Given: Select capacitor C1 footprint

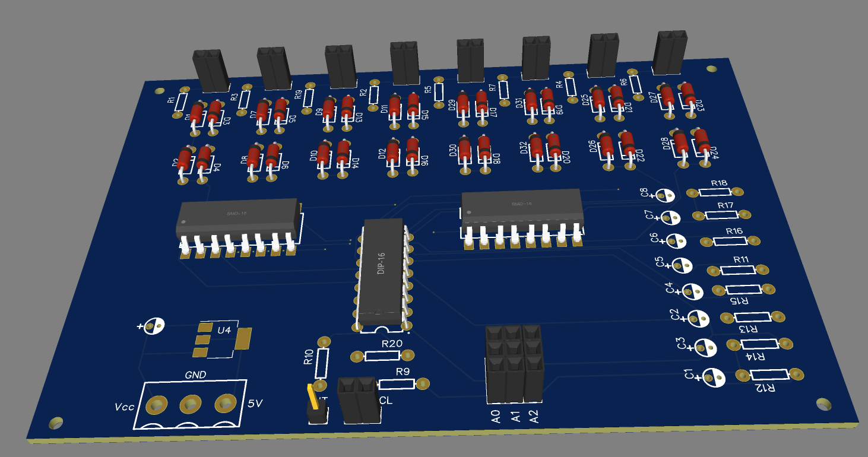Looking at the screenshot, I should coord(714,377).
